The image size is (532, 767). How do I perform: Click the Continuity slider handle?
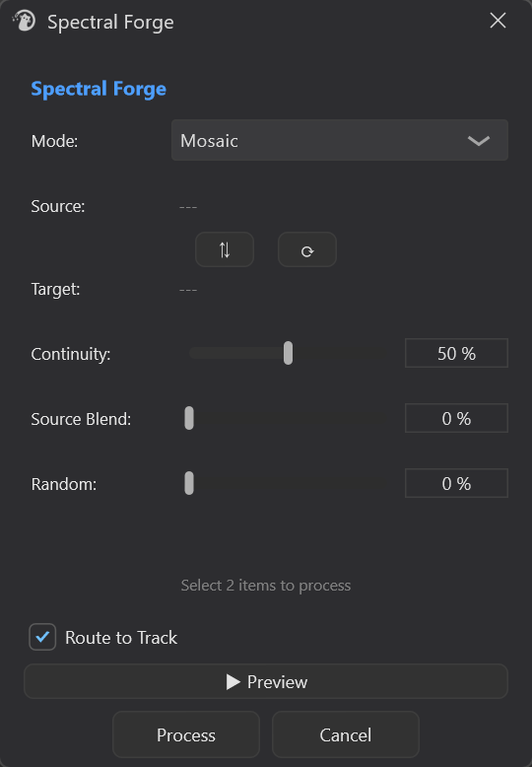288,353
